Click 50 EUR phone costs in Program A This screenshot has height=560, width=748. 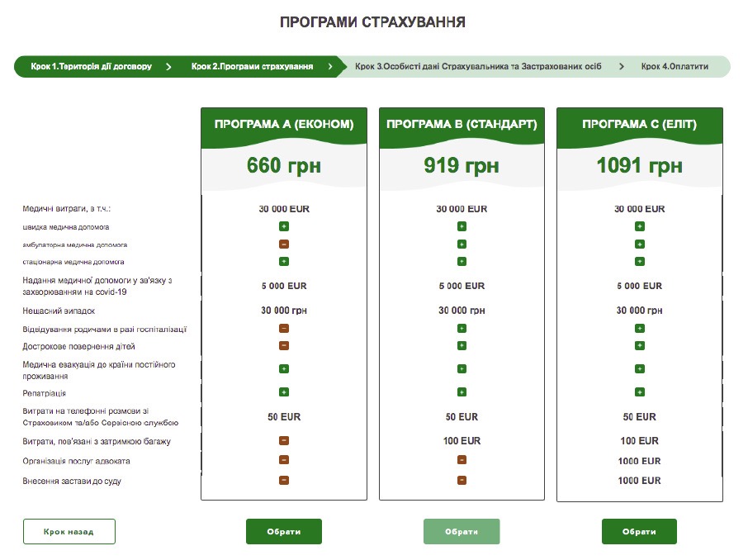click(284, 417)
